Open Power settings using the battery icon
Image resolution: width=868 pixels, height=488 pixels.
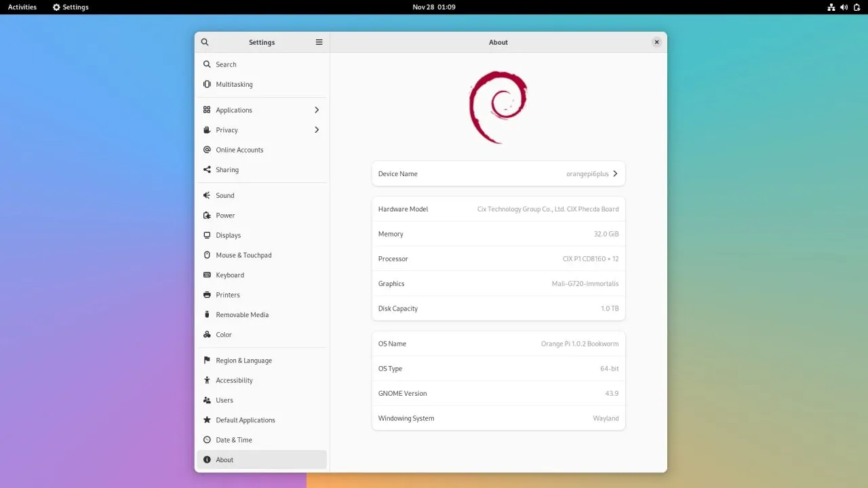coord(207,216)
